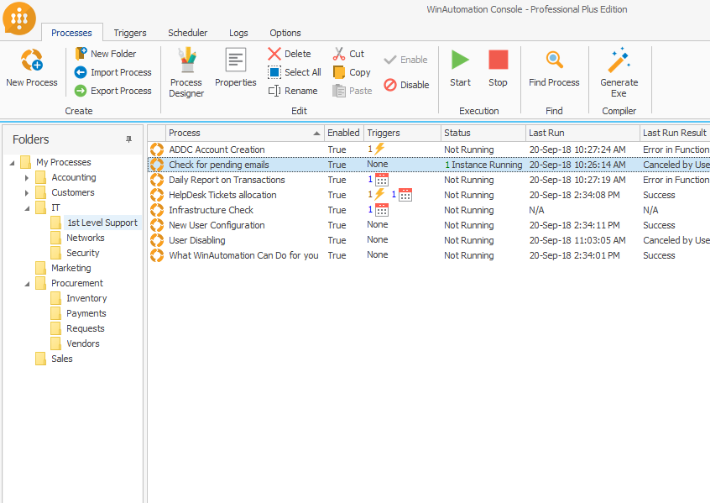Collapse the My Processes tree node
Image resolution: width=710 pixels, height=503 pixels.
12,163
